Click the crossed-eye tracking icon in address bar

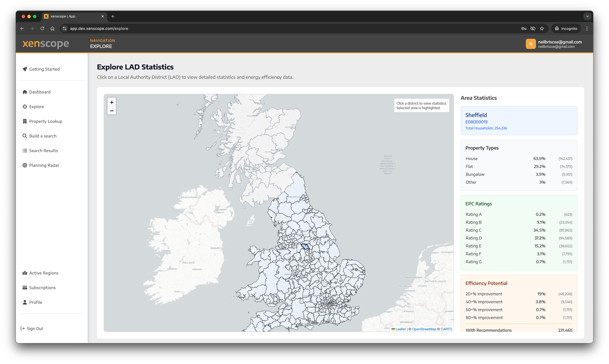[533, 28]
